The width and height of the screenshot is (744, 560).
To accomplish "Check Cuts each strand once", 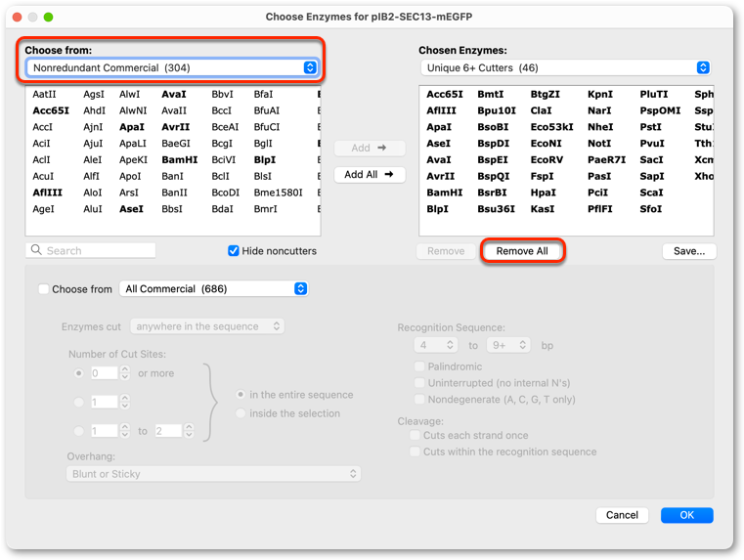I will click(x=415, y=435).
